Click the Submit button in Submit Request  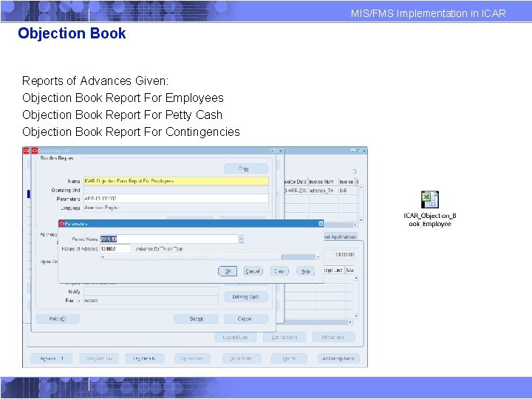[196, 319]
